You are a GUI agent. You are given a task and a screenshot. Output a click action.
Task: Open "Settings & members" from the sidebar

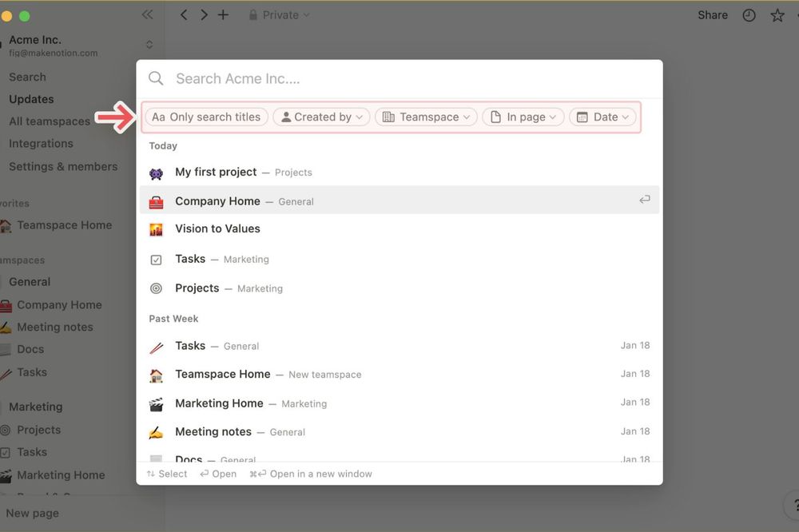pyautogui.click(x=63, y=166)
